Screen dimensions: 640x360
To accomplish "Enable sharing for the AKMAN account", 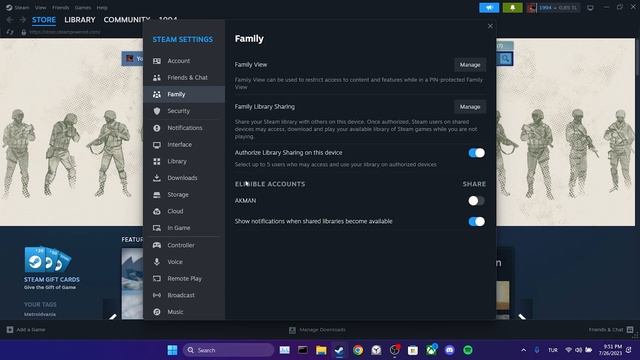I will (x=476, y=201).
